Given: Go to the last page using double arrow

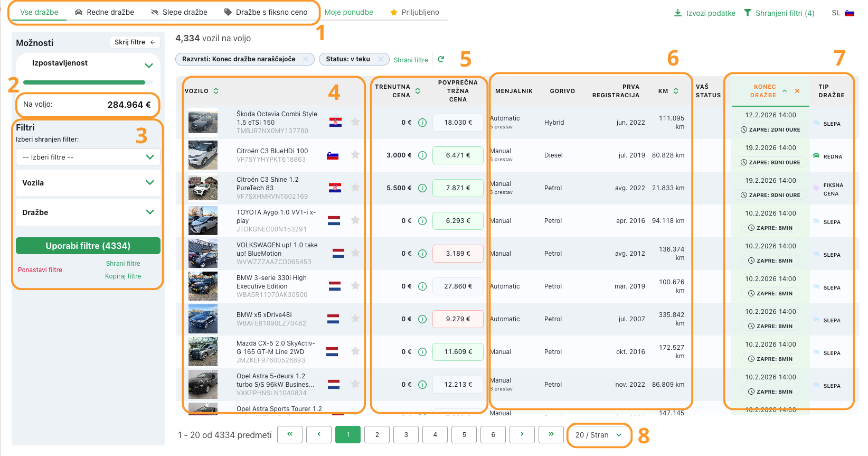Looking at the screenshot, I should pos(551,434).
